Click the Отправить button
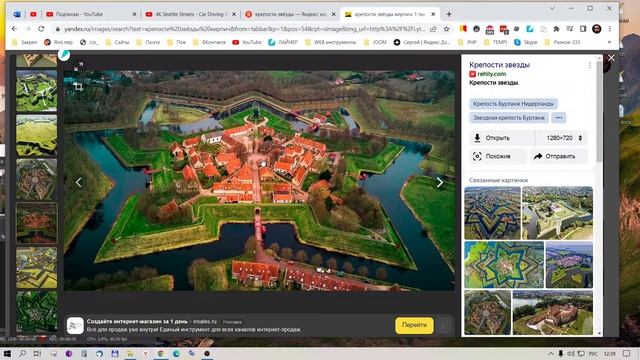The image size is (640, 360). (558, 156)
